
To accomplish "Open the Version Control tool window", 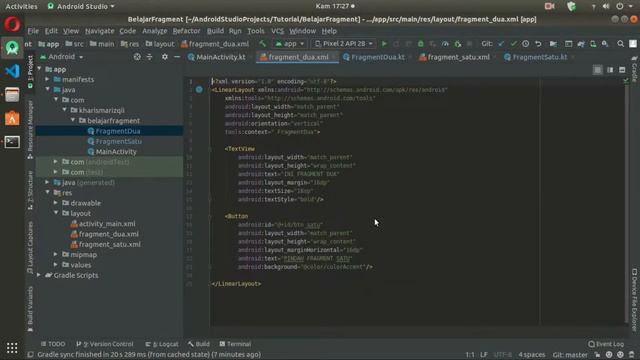I will 104,344.
